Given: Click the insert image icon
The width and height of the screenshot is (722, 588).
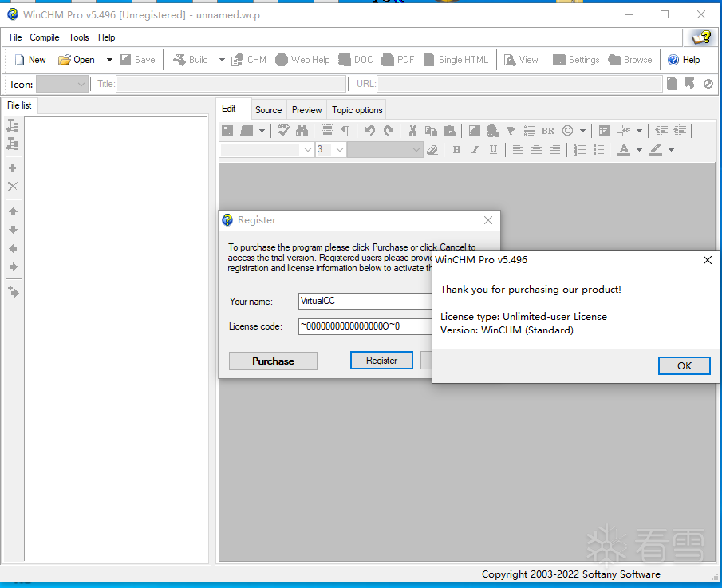Looking at the screenshot, I should coord(474,131).
